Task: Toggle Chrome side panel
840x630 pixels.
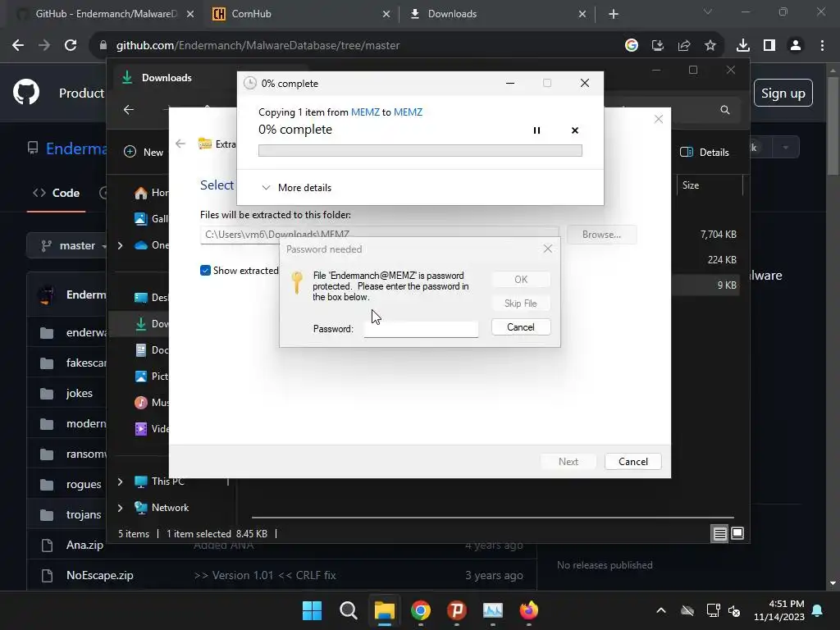Action: 769,46
